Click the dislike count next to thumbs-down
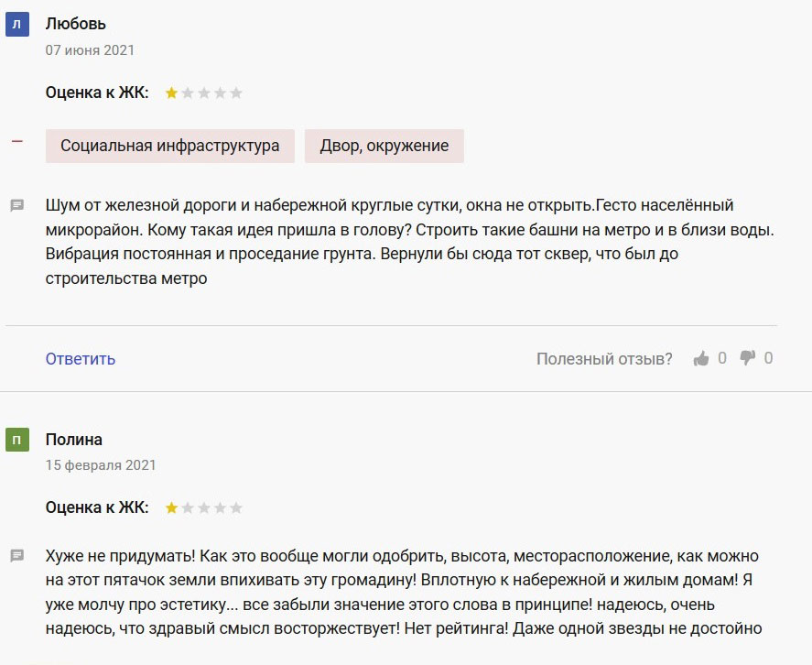The height and width of the screenshot is (665, 812). 768,358
